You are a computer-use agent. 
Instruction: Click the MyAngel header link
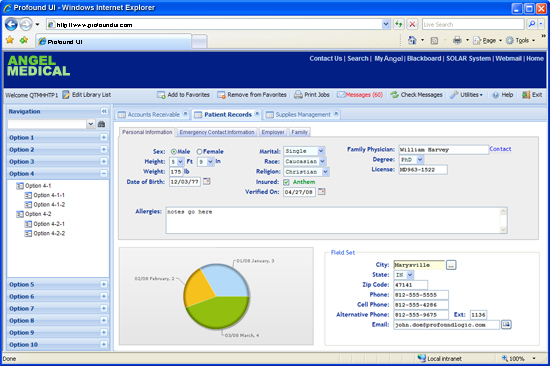tap(389, 59)
